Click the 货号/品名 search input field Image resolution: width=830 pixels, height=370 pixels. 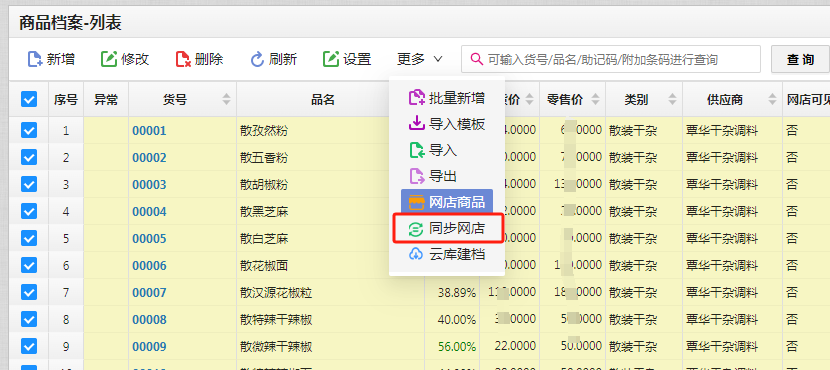[611, 59]
